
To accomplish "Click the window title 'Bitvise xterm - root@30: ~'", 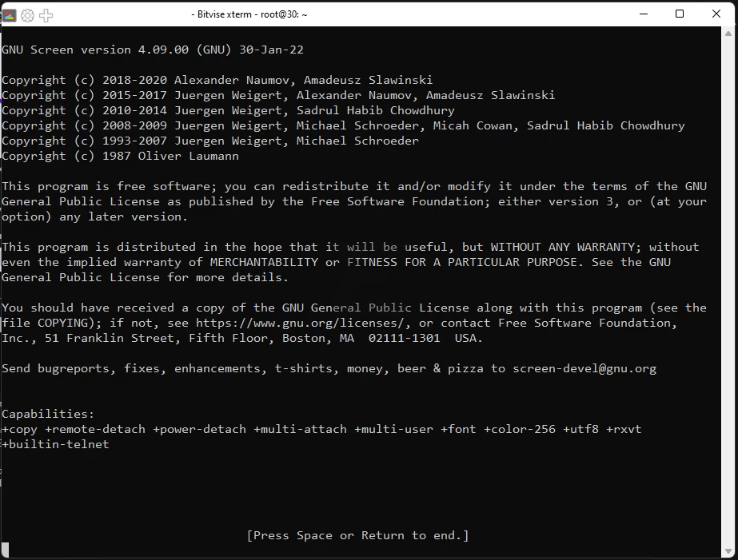I will pos(249,14).
